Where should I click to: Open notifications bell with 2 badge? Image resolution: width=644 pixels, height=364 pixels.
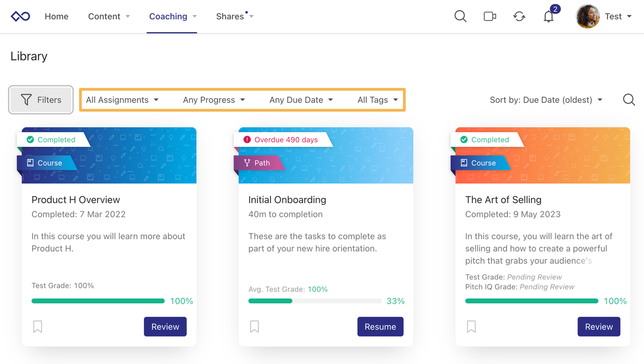(549, 16)
